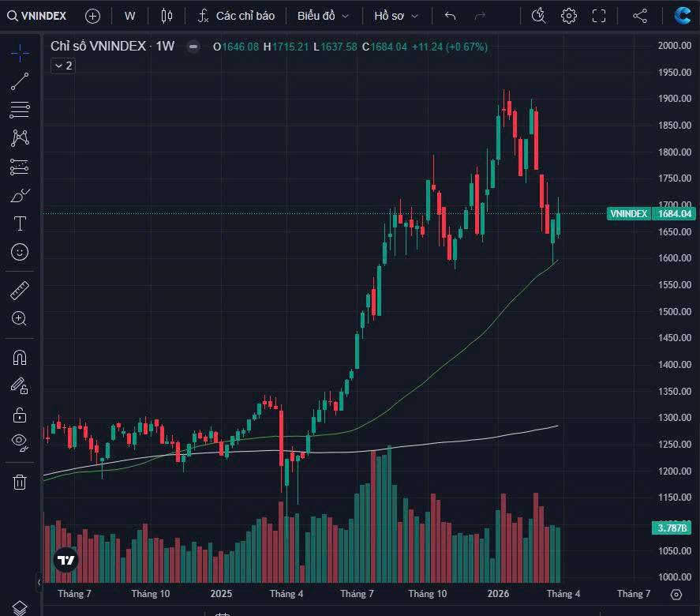Open the quick search lightning icon
Viewport: 700px width, 616px height.
pos(539,16)
